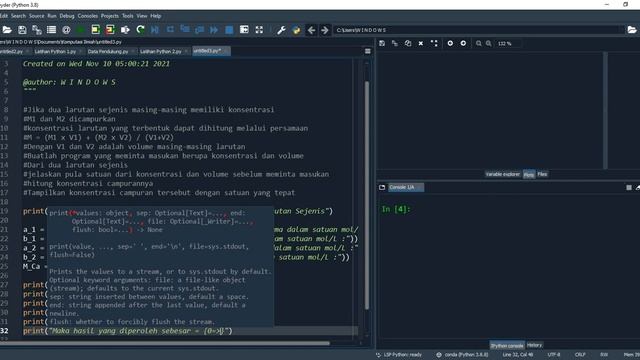Open the file list icon
The image size is (640, 360).
pyautogui.click(x=51, y=30)
